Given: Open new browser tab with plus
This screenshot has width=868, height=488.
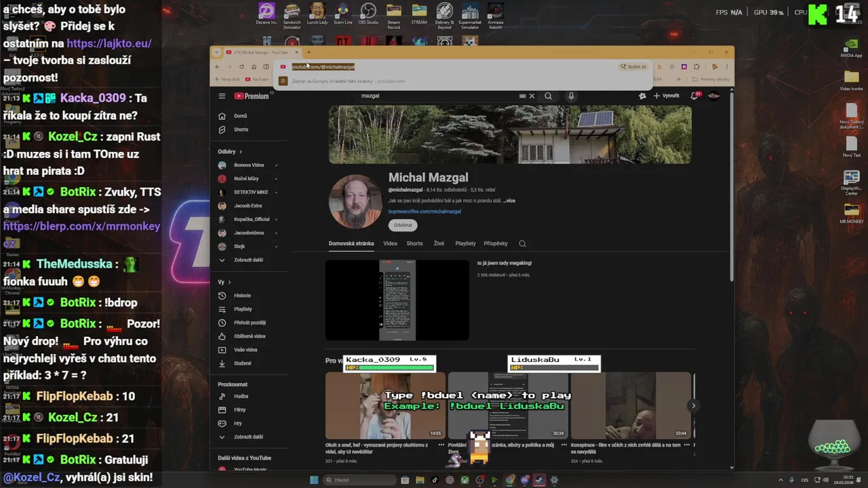Looking at the screenshot, I should [x=309, y=52].
